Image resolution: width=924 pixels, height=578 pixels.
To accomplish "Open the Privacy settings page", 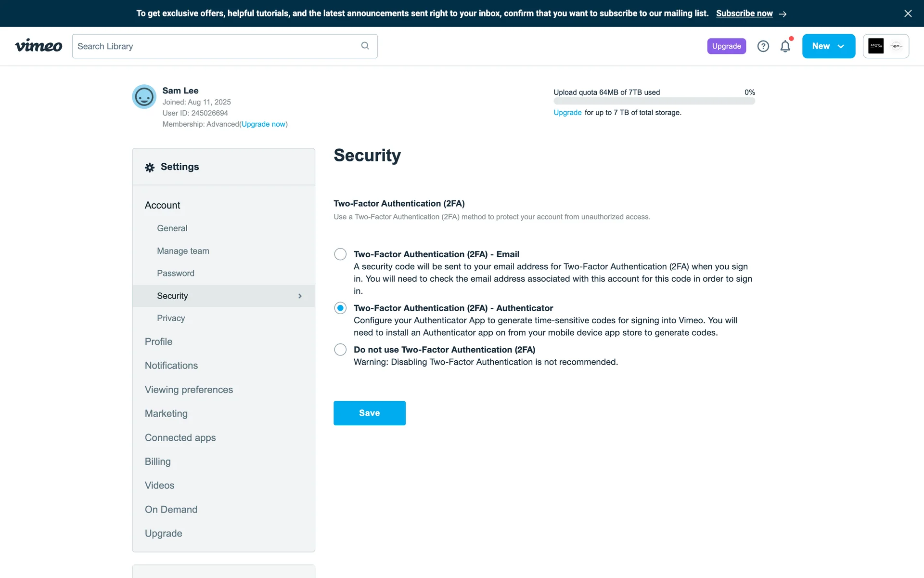I will [171, 318].
